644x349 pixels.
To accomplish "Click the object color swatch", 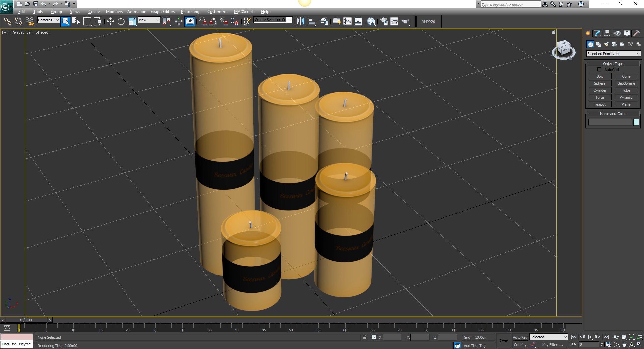I will tap(636, 122).
